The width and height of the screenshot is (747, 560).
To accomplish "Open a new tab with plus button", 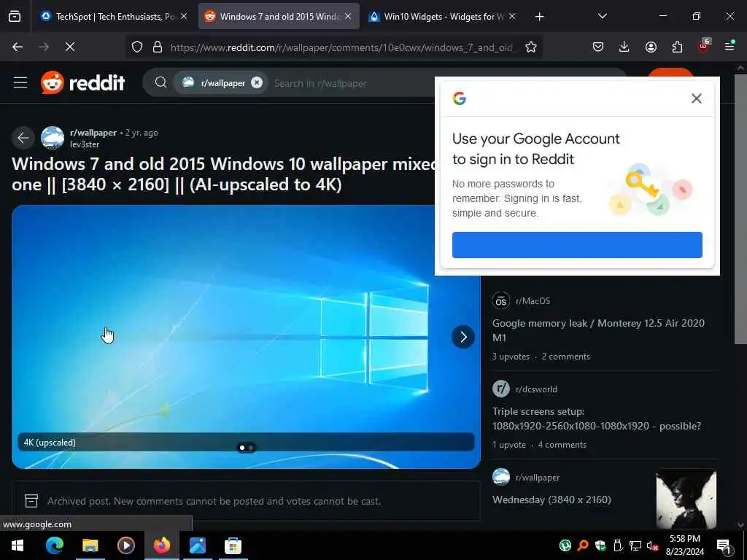I will point(539,17).
